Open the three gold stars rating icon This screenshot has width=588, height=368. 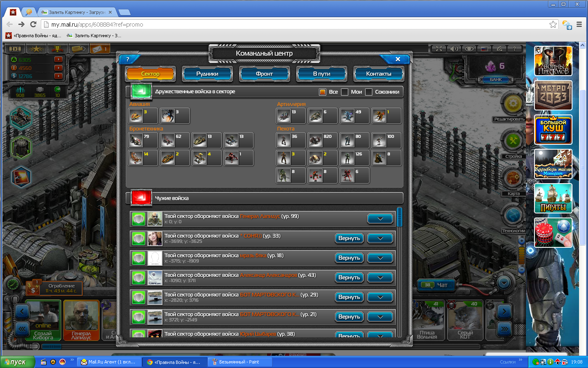point(36,49)
